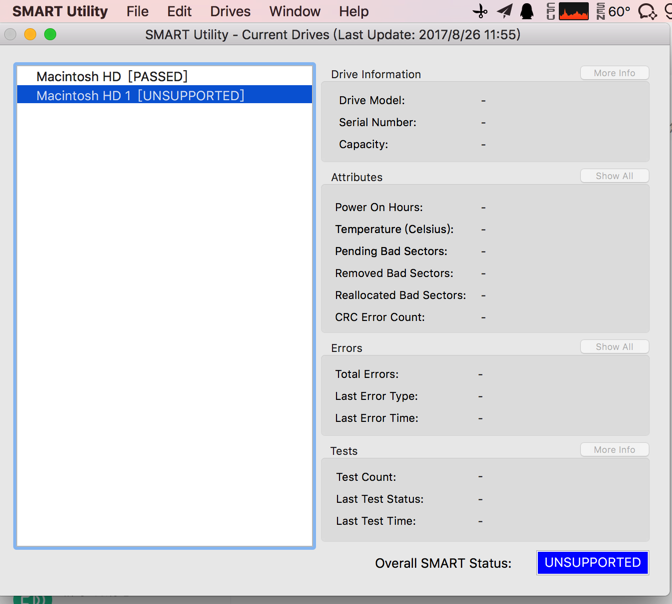Click More Info in Tests section
The image size is (672, 604).
[615, 450]
